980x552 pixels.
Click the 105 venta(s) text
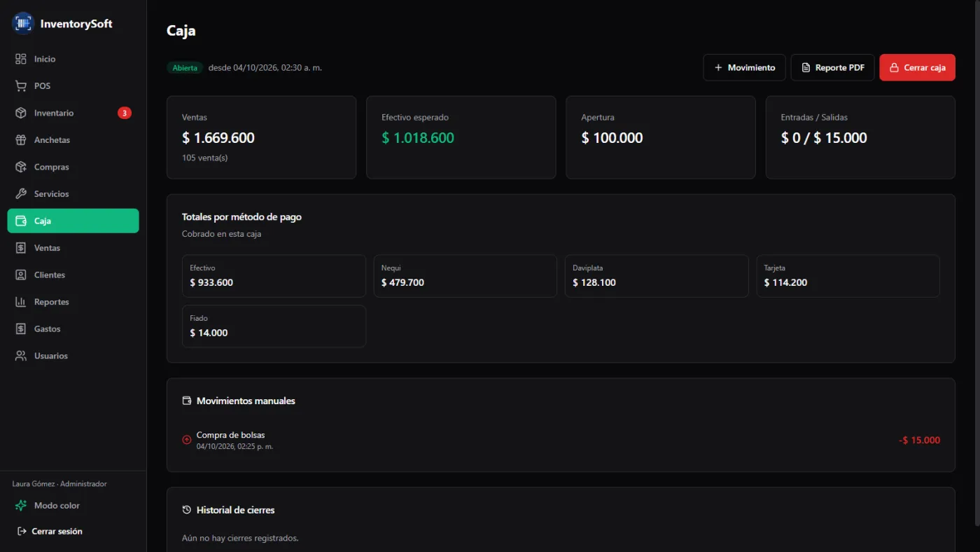pyautogui.click(x=204, y=158)
